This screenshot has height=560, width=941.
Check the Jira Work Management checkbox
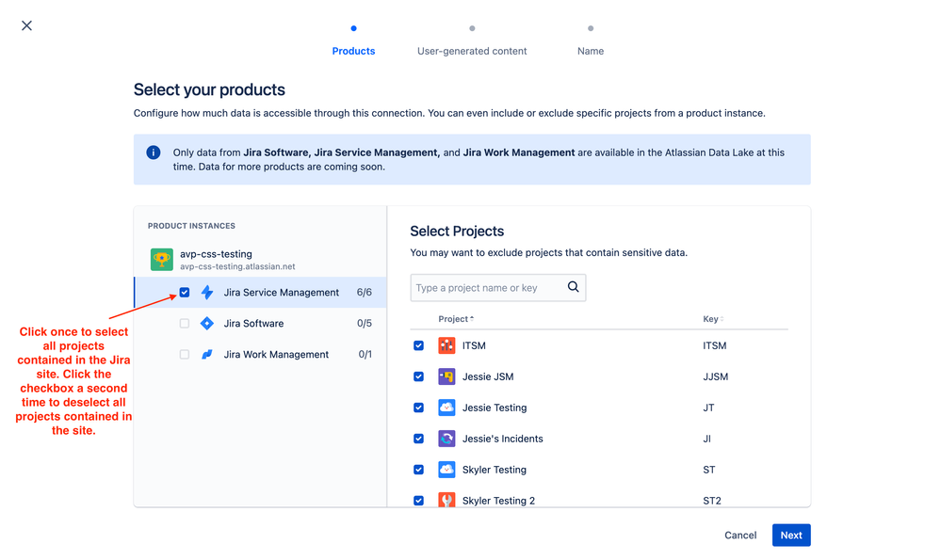coord(185,354)
